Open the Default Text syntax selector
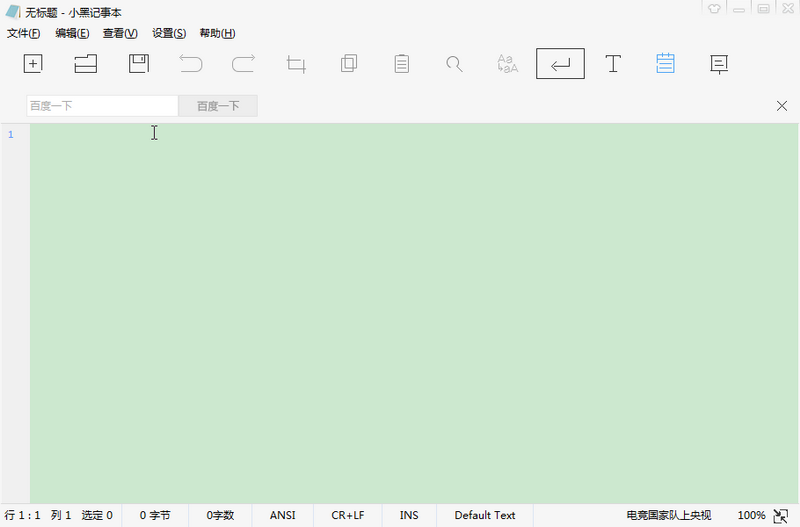 [x=485, y=515]
